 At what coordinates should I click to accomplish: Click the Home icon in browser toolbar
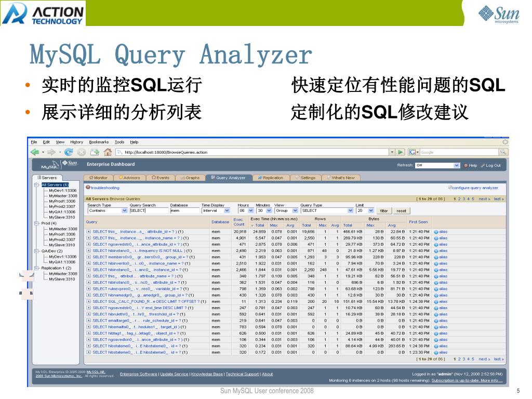coord(108,152)
